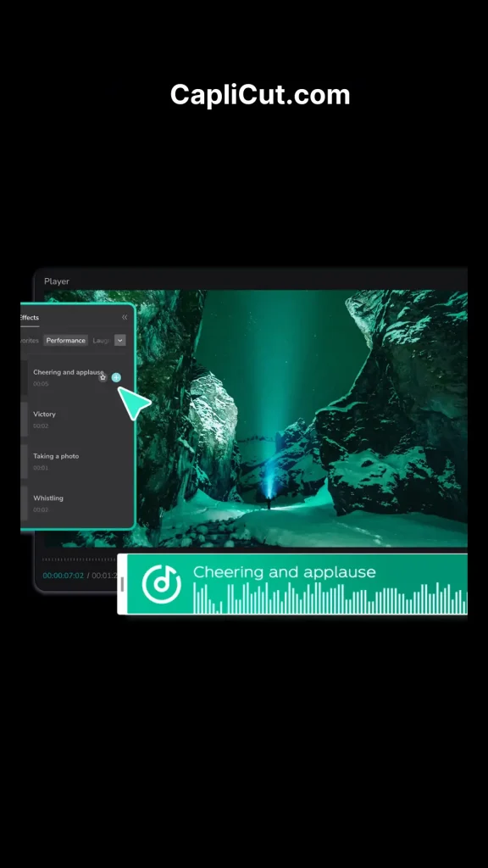Screen dimensions: 488x868
Task: Grab the audio clip left trim handle
Action: [122, 584]
